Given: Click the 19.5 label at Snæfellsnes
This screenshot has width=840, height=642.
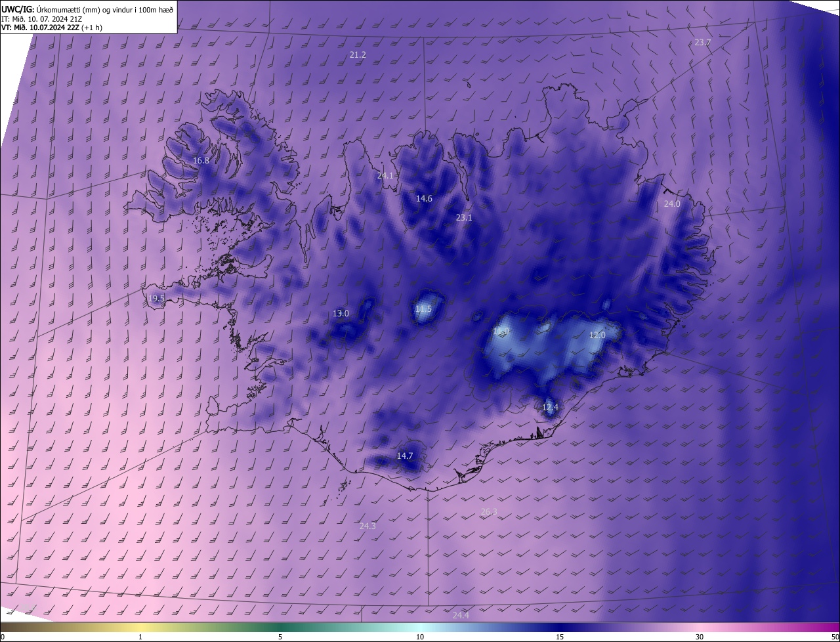Looking at the screenshot, I should pos(156,299).
